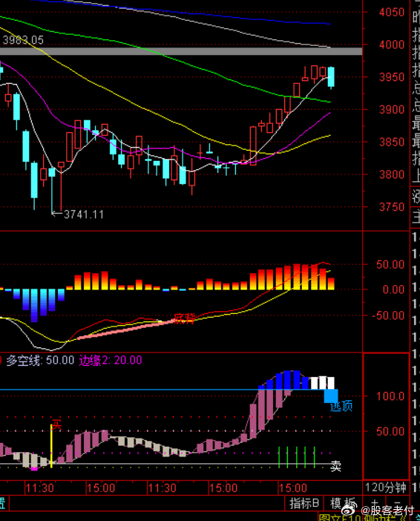This screenshot has height=521, width=420.
Task: Click the plus zoom button beside 模板
Action: tap(374, 503)
